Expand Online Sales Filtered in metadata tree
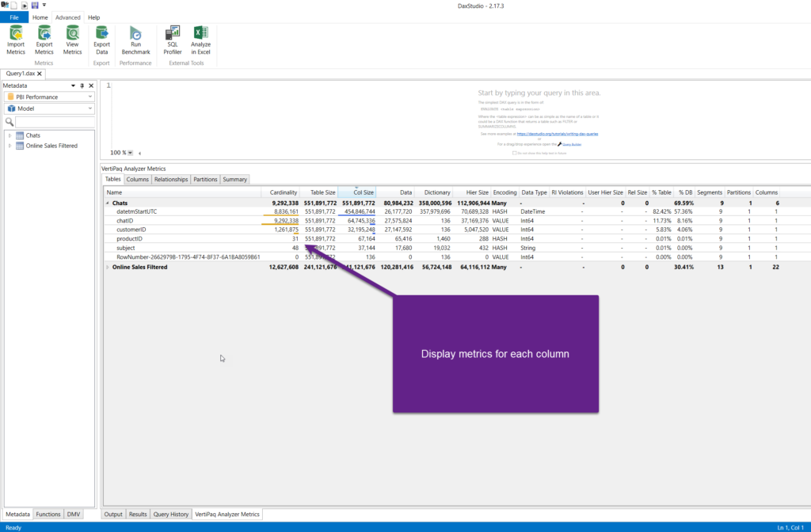 [x=10, y=146]
